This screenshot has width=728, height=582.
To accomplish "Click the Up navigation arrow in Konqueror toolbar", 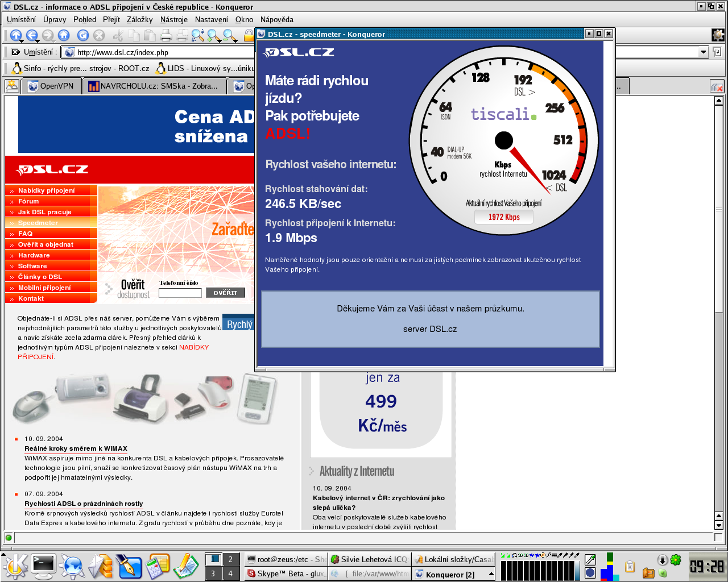I will point(16,35).
